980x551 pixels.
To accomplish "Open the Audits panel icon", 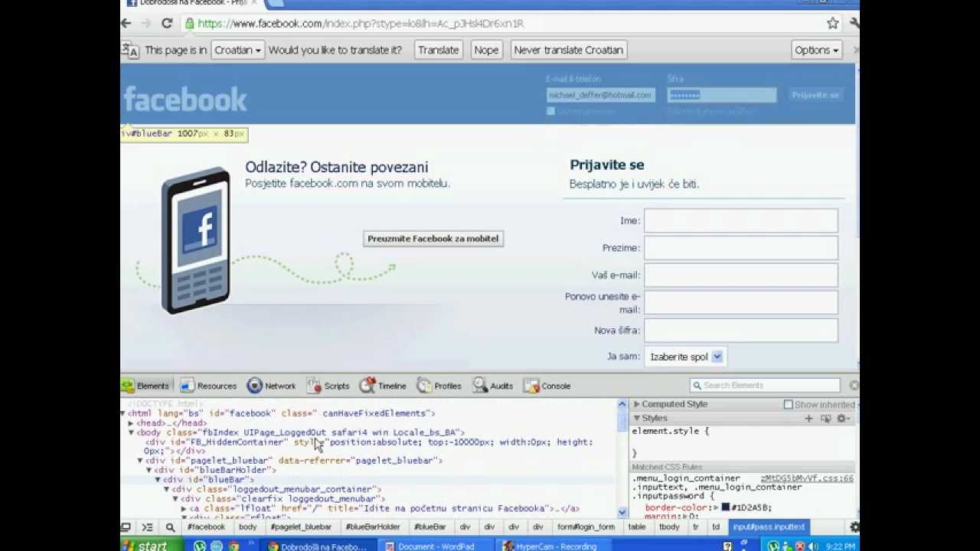I will [480, 386].
